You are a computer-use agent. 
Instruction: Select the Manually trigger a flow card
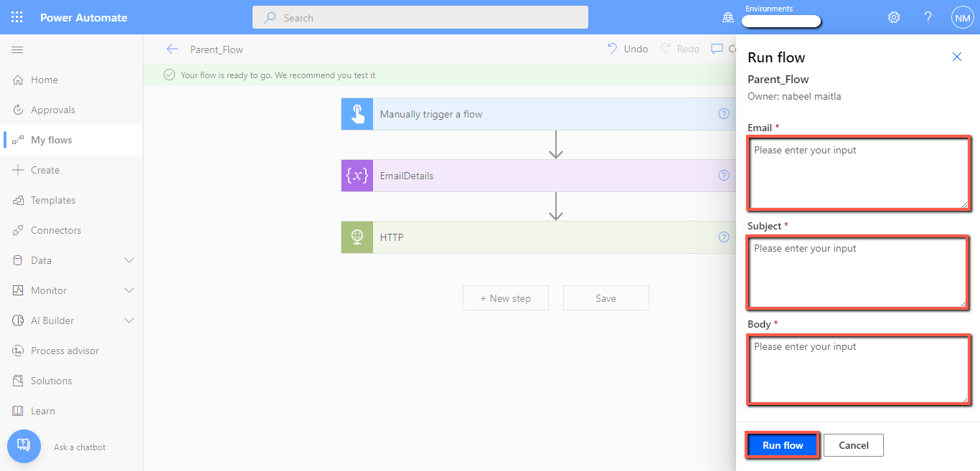[x=539, y=114]
